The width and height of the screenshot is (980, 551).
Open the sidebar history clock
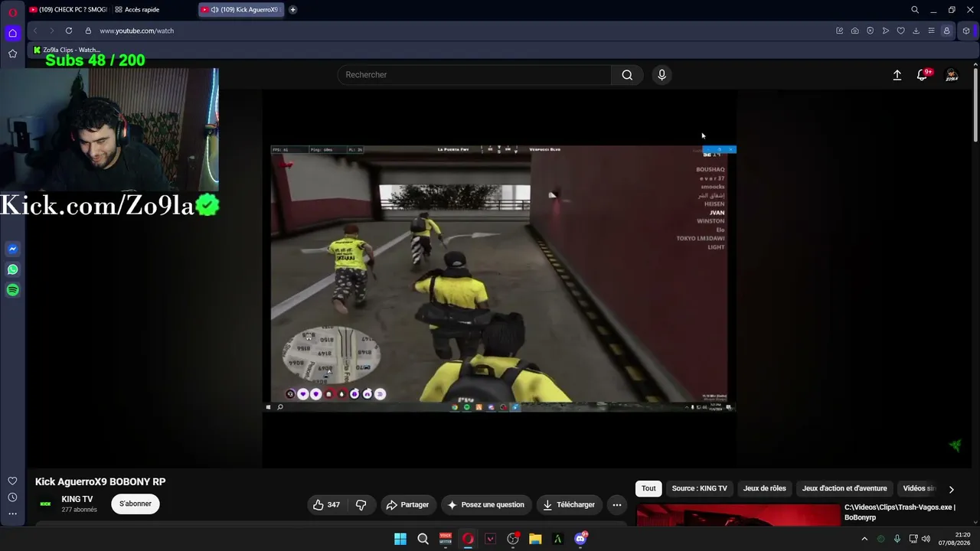pos(12,497)
